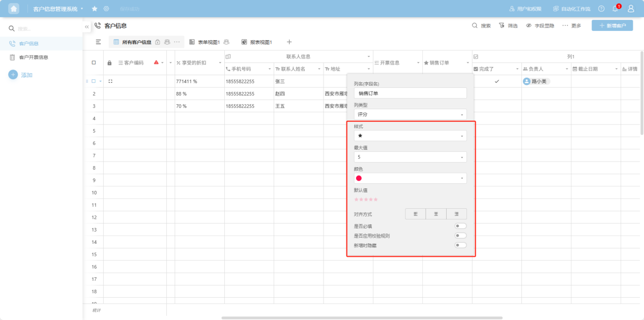Enable the 是否应用校验规则 switch

(460, 236)
